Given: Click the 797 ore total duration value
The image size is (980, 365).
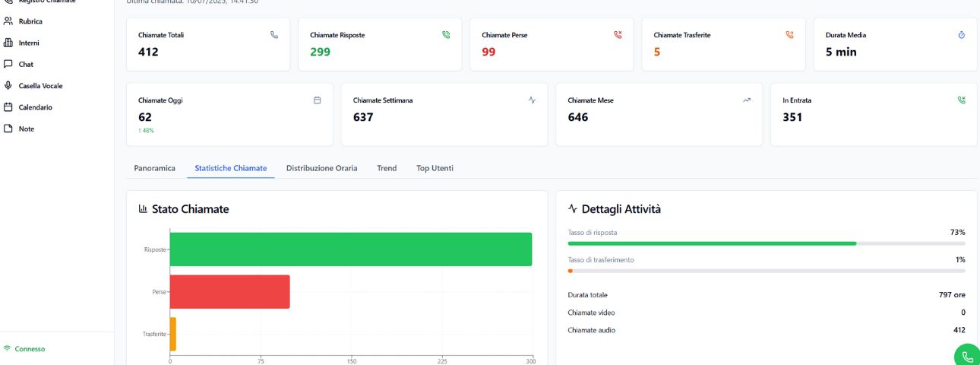Looking at the screenshot, I should [x=952, y=294].
